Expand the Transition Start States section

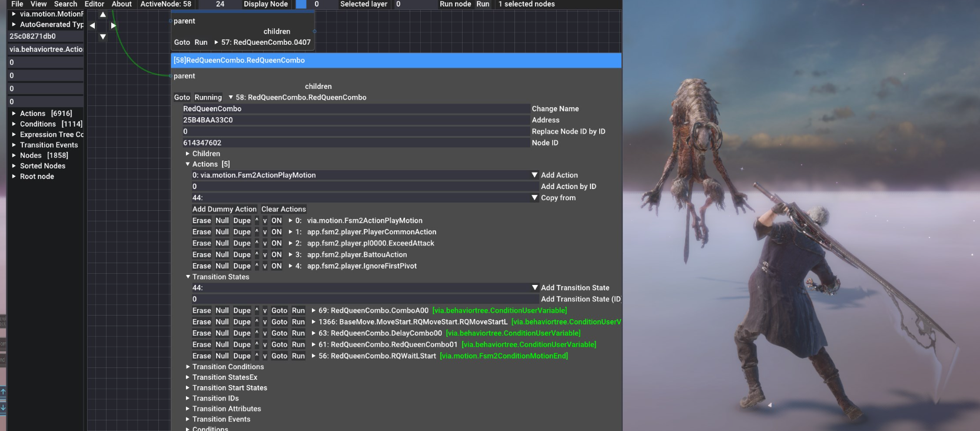click(188, 388)
